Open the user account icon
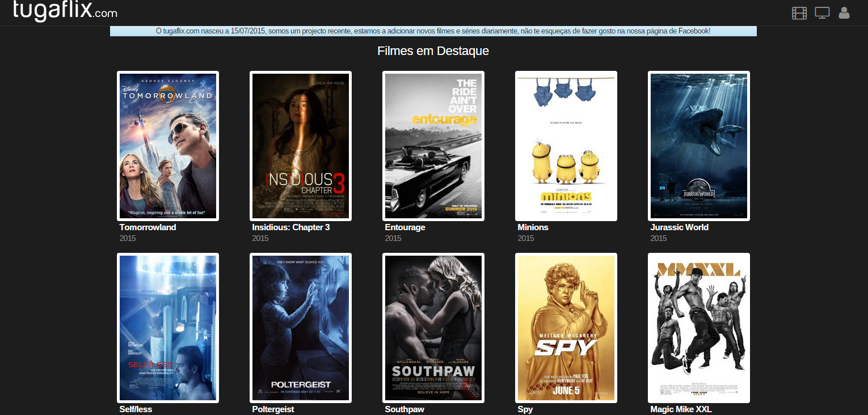The width and height of the screenshot is (868, 415). (844, 12)
